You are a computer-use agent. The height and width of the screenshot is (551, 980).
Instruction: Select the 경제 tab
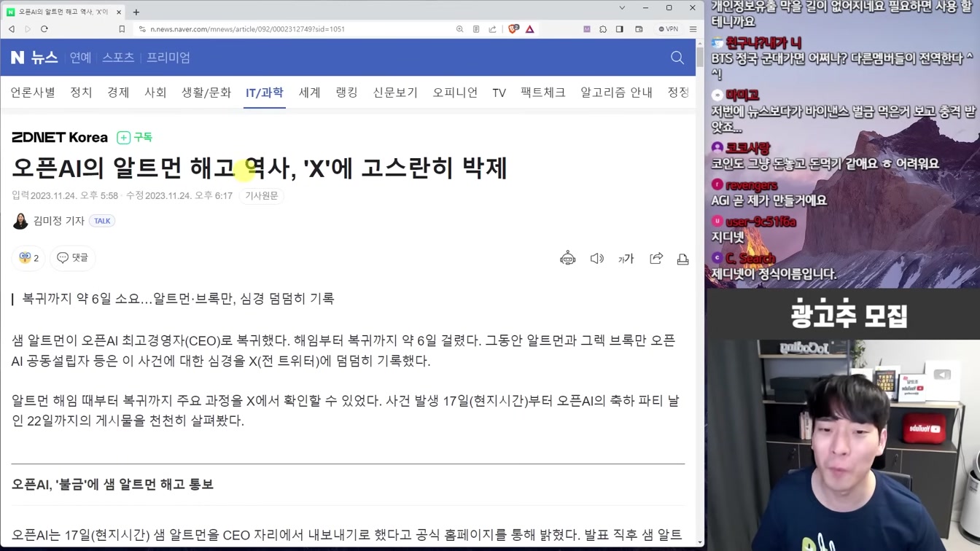[118, 93]
